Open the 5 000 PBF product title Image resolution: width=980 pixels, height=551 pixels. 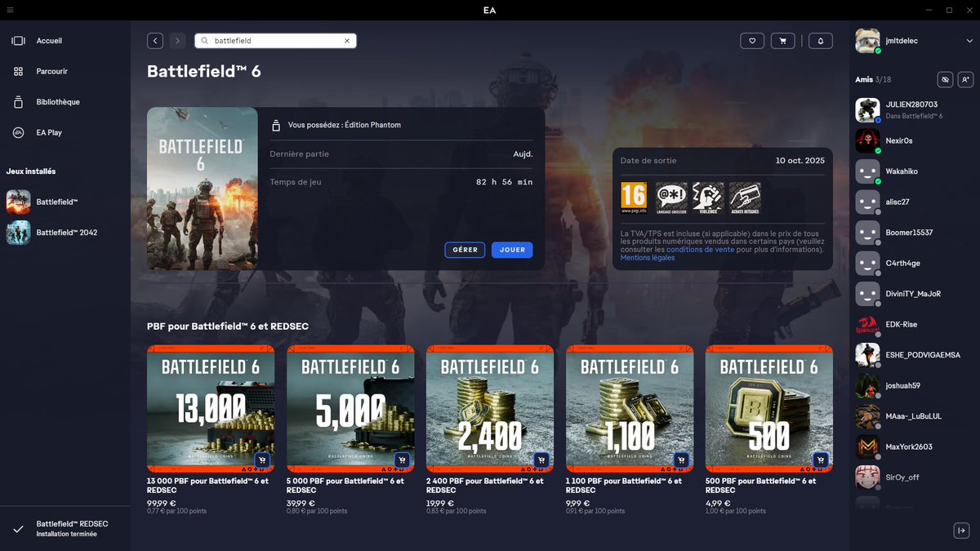346,486
